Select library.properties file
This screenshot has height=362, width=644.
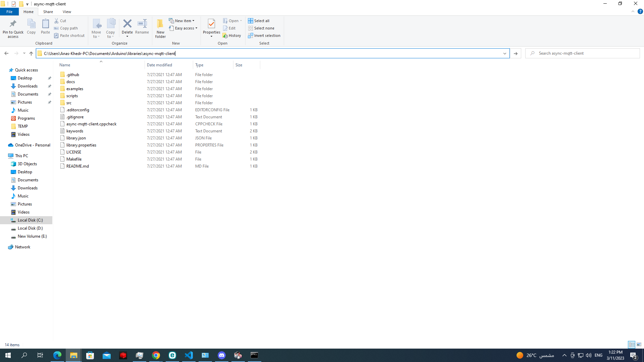[x=81, y=145]
